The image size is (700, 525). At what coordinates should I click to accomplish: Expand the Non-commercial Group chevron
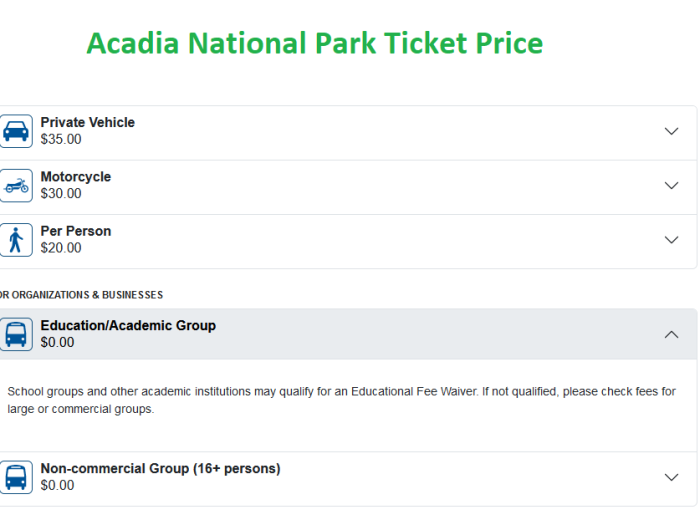point(671,477)
